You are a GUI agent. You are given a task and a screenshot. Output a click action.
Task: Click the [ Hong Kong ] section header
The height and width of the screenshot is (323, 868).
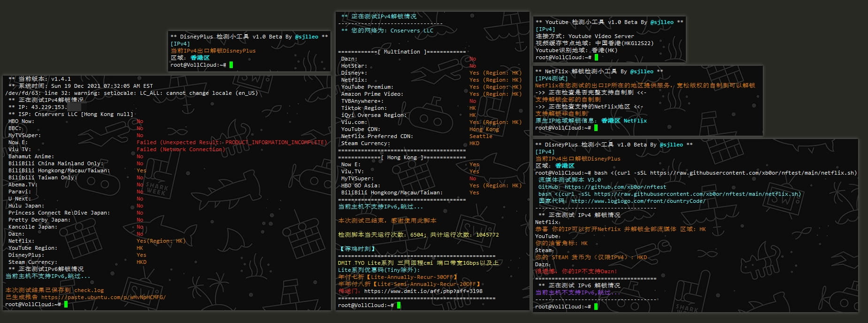click(402, 157)
